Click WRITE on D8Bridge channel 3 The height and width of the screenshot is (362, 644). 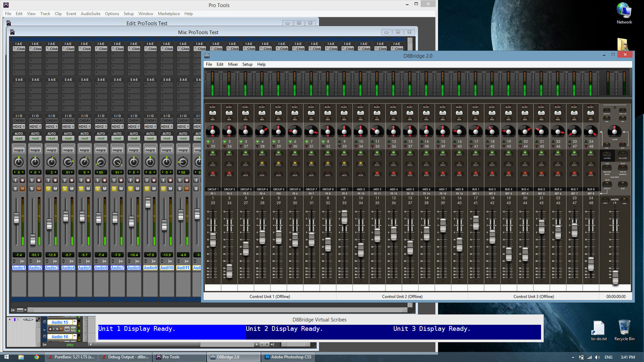pyautogui.click(x=246, y=119)
